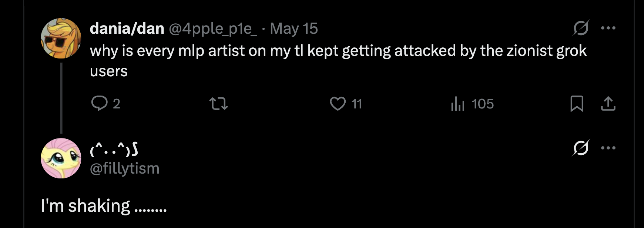Expand the More menu on dania/dan's tweet

[608, 28]
